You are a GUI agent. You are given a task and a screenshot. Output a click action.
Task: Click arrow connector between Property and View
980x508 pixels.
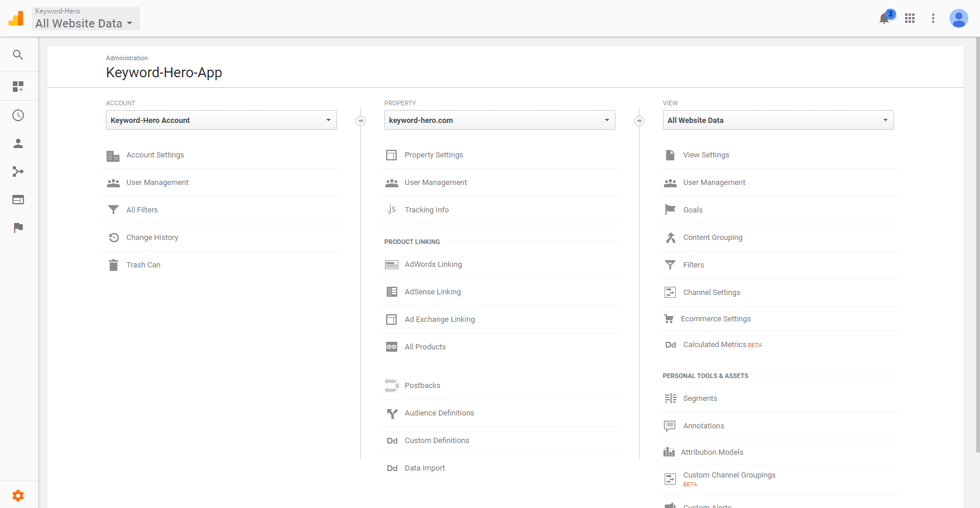click(639, 121)
